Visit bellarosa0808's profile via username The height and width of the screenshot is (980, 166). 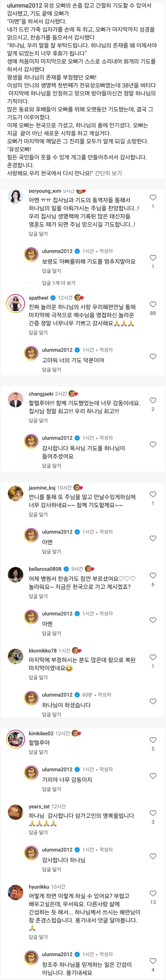pyautogui.click(x=45, y=569)
